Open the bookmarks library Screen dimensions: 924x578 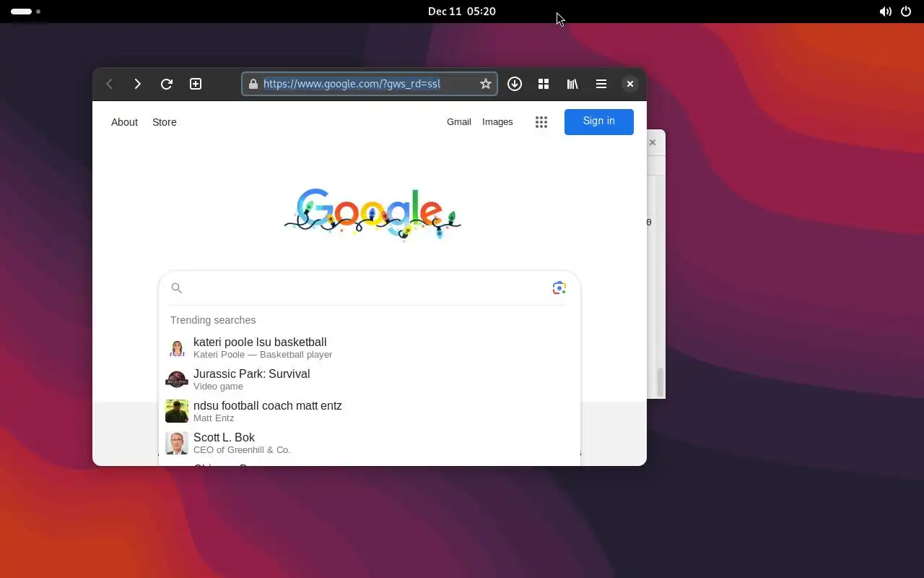point(572,84)
